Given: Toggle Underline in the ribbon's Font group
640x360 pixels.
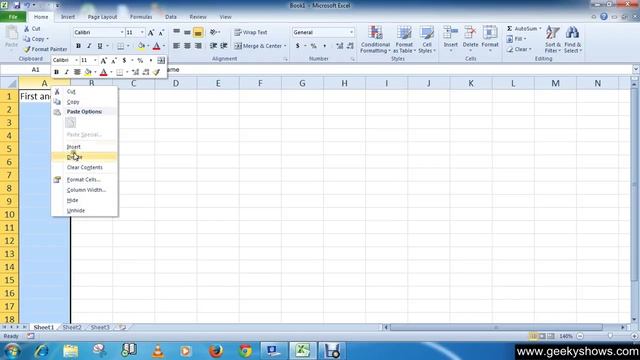Looking at the screenshot, I should click(99, 46).
